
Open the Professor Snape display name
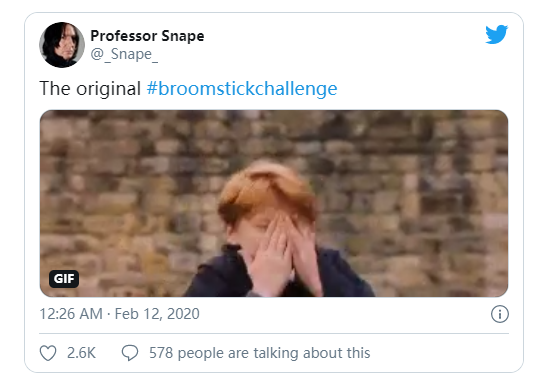147,36
